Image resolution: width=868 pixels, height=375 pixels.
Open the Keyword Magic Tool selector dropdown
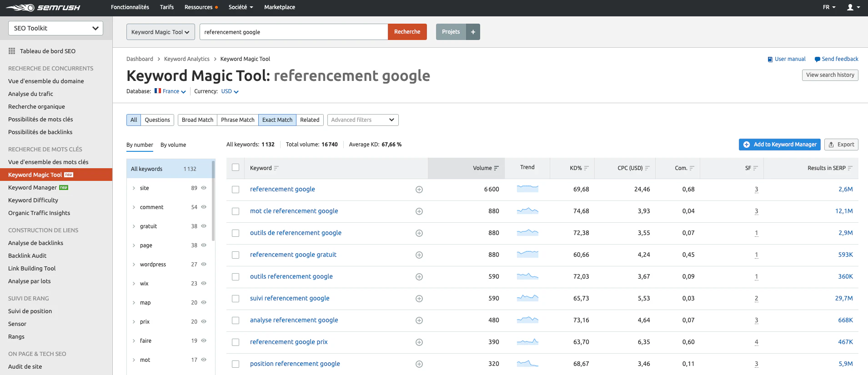(x=161, y=32)
